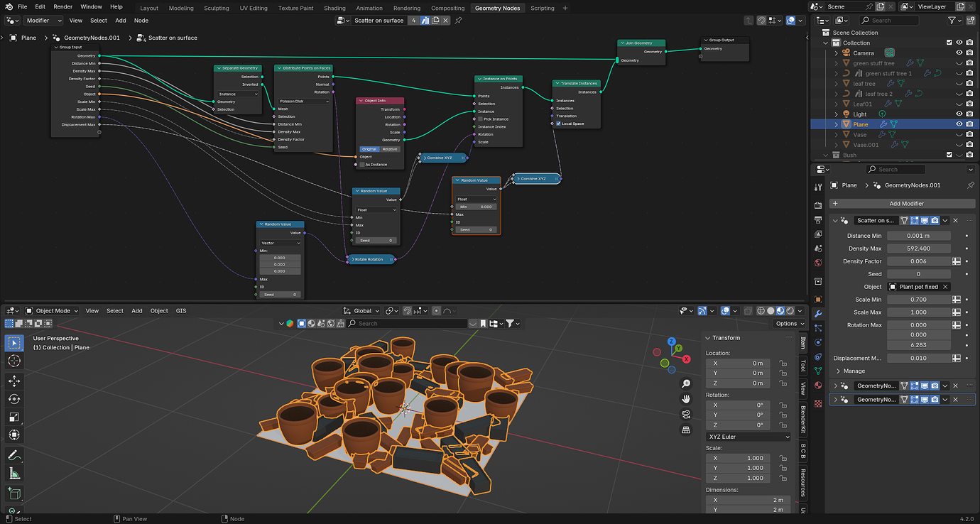The height and width of the screenshot is (524, 980).
Task: Pick the Add Cube tool
Action: coord(14,493)
